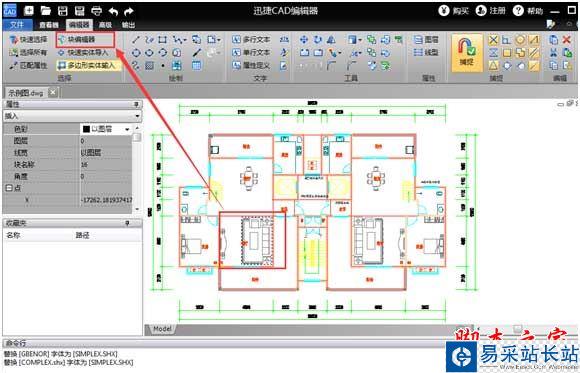Click the red X delete icon
Viewport: 580px width, 373px height.
[566, 40]
